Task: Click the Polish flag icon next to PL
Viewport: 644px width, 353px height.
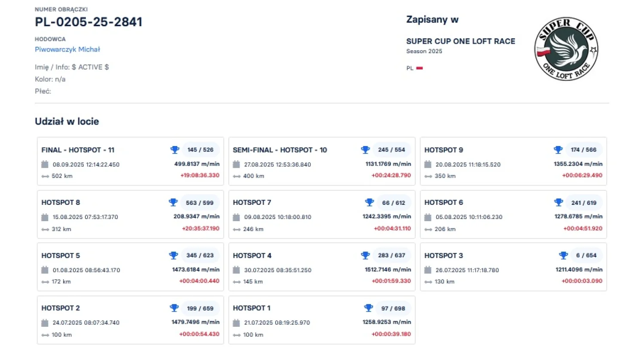Action: click(419, 68)
